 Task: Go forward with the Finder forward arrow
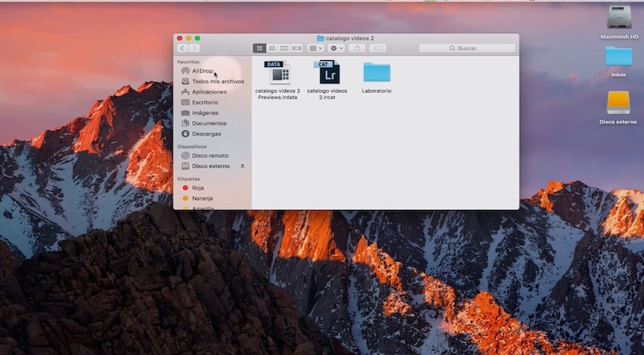194,48
